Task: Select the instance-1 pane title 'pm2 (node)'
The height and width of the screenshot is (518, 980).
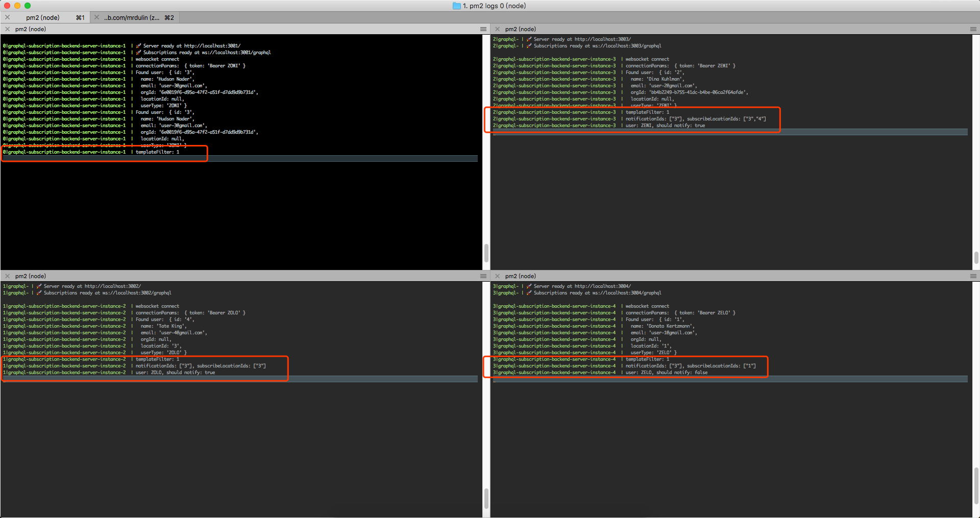Action: pos(31,29)
